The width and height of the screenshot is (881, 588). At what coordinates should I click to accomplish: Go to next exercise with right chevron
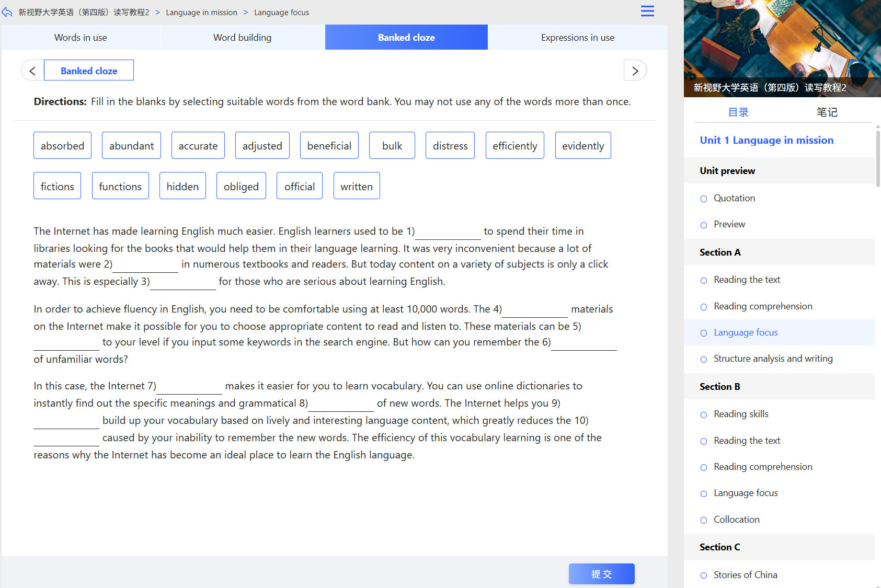click(x=635, y=71)
